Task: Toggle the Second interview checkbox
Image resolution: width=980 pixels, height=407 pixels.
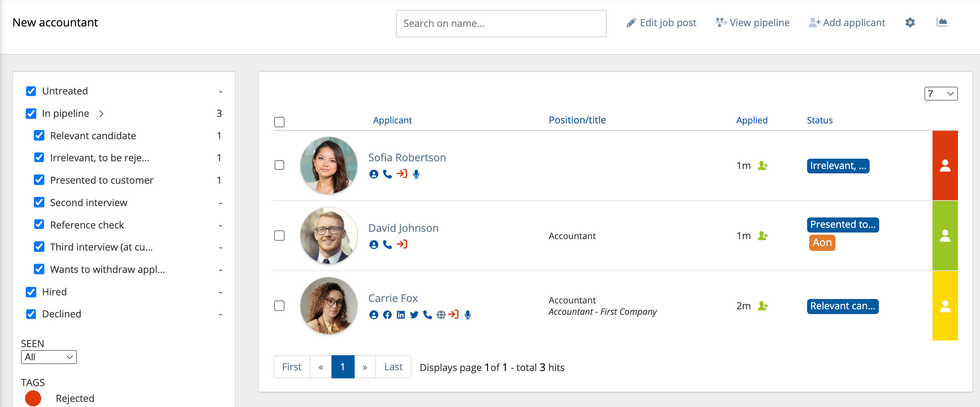Action: click(39, 202)
